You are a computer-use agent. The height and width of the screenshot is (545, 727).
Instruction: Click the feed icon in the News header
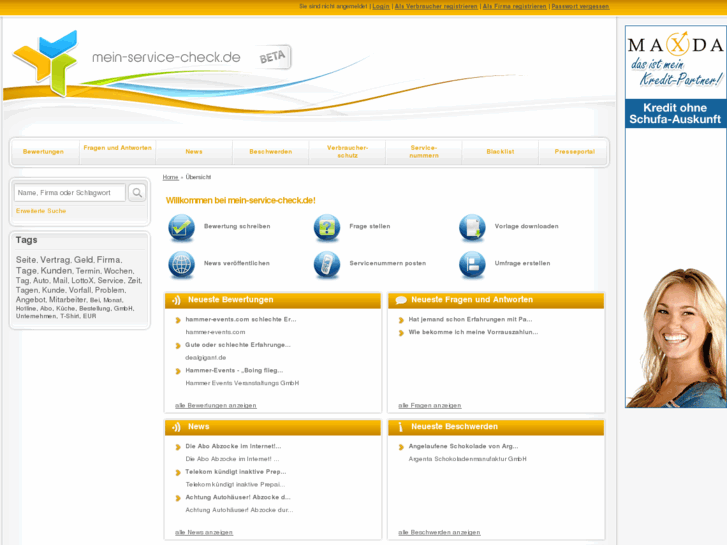click(x=176, y=427)
